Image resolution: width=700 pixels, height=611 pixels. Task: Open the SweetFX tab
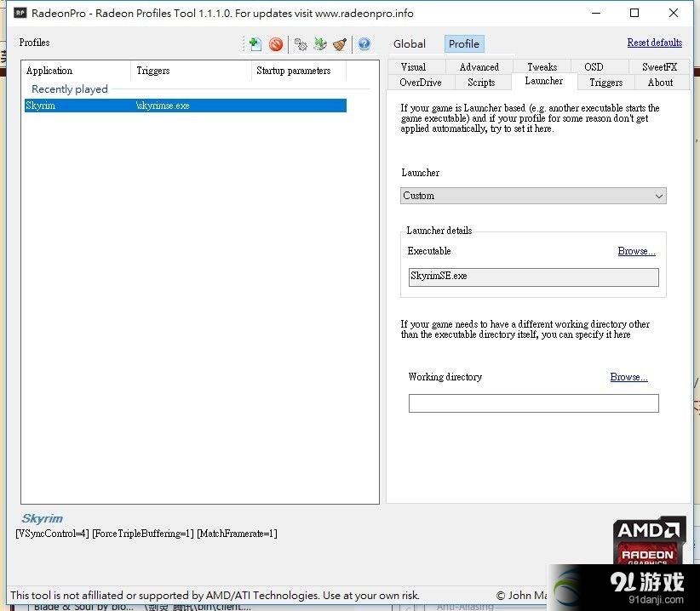[x=659, y=67]
